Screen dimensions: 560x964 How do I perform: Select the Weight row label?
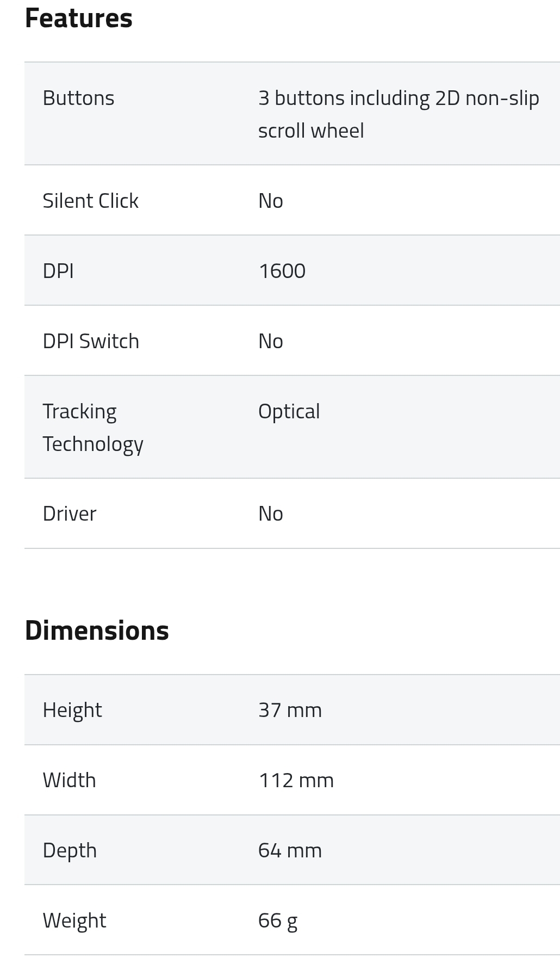[x=74, y=920]
